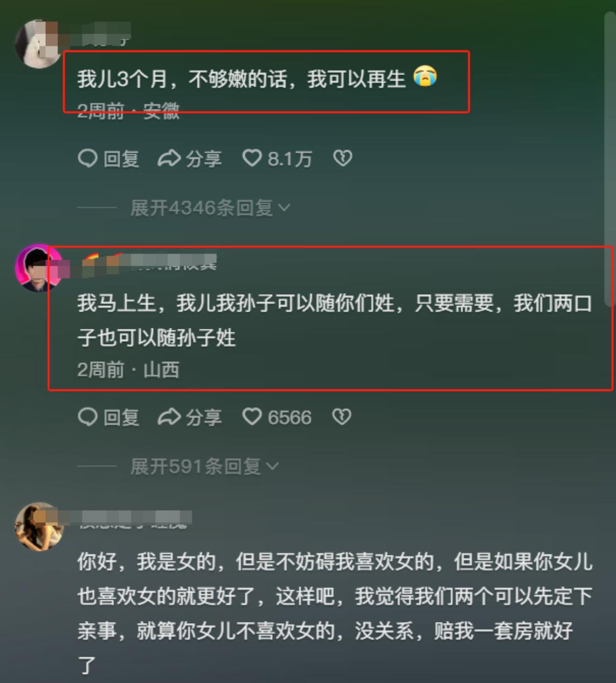Like the comment with 6566 likes
Image resolution: width=616 pixels, height=683 pixels.
(x=252, y=417)
